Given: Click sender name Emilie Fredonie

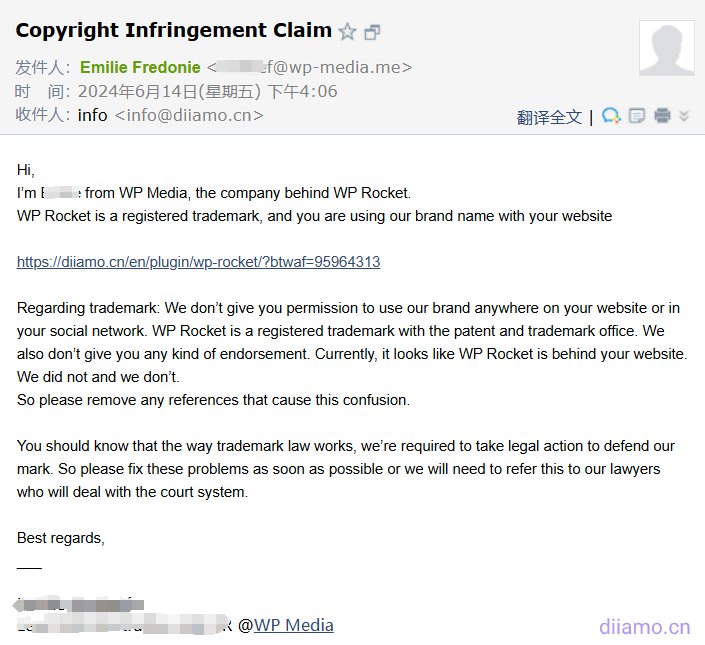Looking at the screenshot, I should click(x=140, y=67).
